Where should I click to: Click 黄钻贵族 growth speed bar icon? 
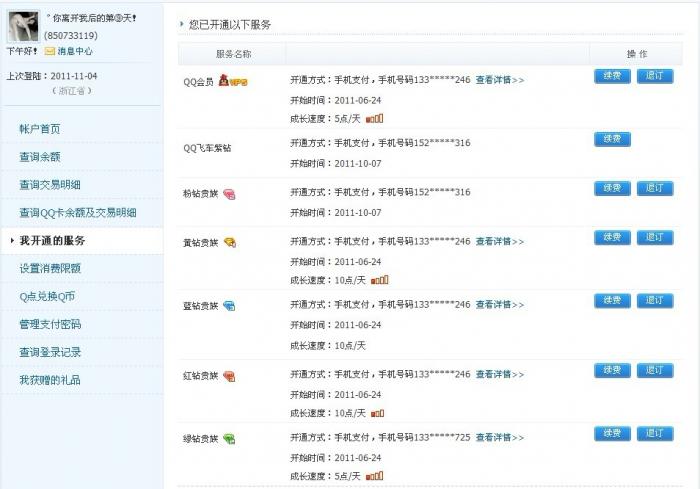pos(380,280)
